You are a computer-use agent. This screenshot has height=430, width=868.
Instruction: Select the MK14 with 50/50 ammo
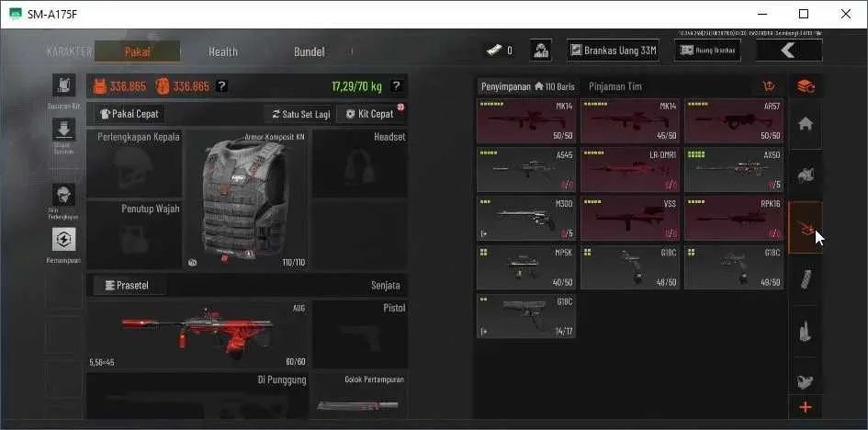pyautogui.click(x=526, y=121)
